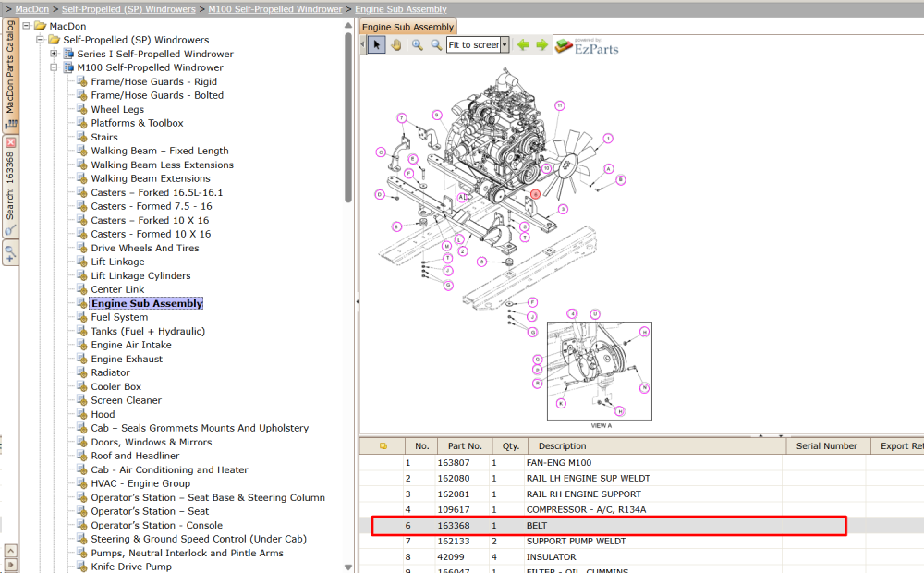
Task: Zoom out of the diagram
Action: [x=436, y=44]
